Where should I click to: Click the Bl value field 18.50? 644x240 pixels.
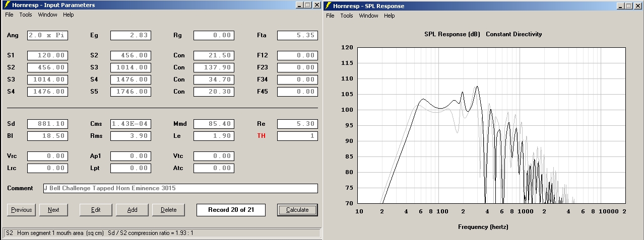click(x=47, y=136)
